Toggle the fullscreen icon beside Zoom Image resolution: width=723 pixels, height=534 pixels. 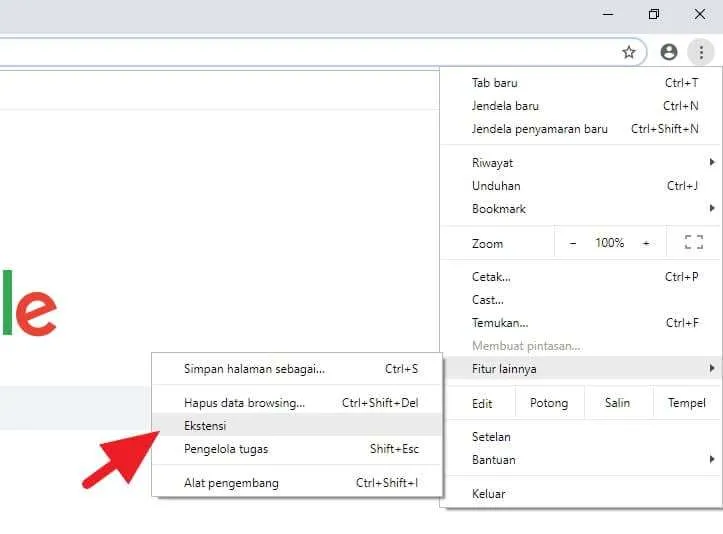pyautogui.click(x=693, y=243)
